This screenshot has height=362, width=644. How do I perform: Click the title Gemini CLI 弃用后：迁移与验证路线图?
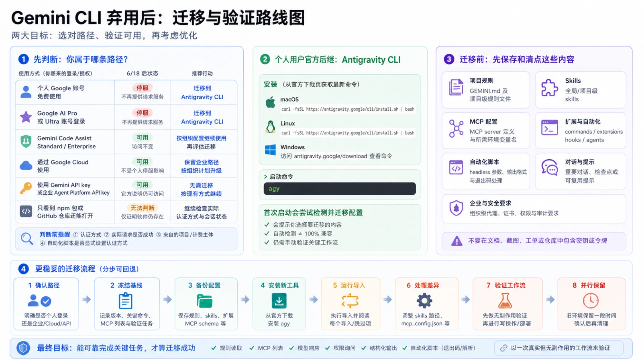[158, 17]
